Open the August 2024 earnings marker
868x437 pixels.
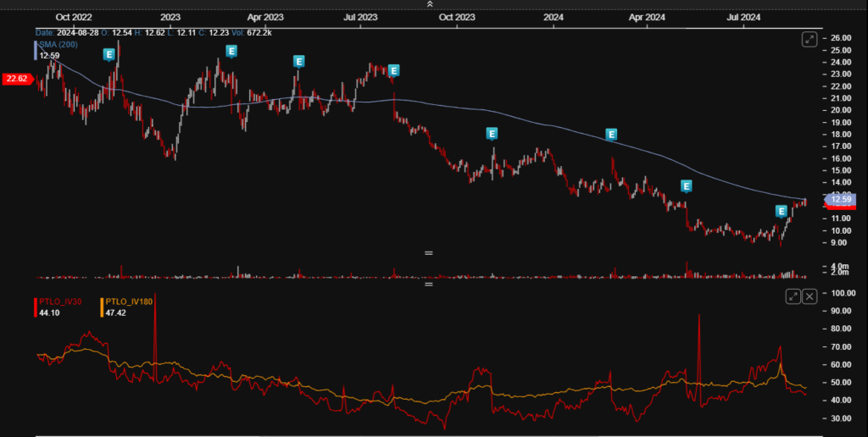coord(781,212)
